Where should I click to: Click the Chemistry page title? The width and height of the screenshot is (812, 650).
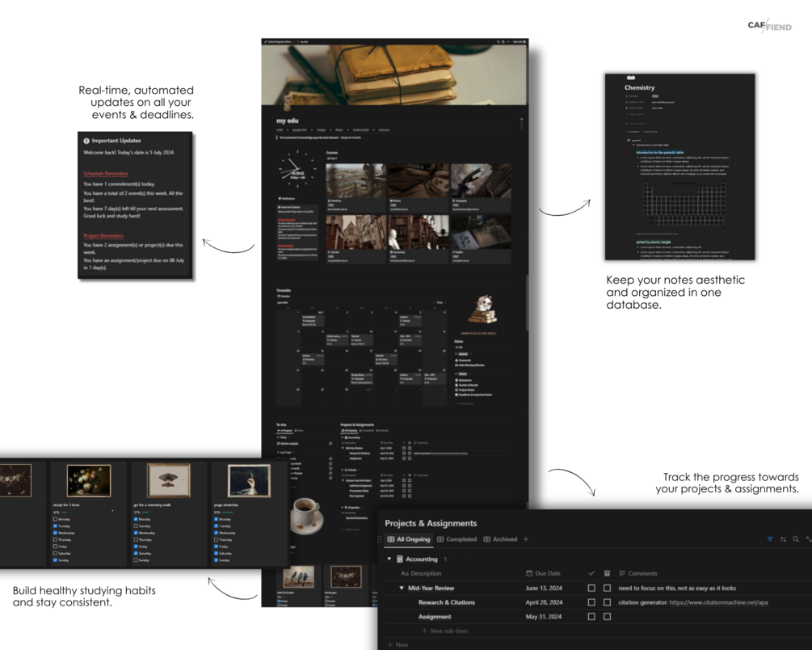point(640,87)
